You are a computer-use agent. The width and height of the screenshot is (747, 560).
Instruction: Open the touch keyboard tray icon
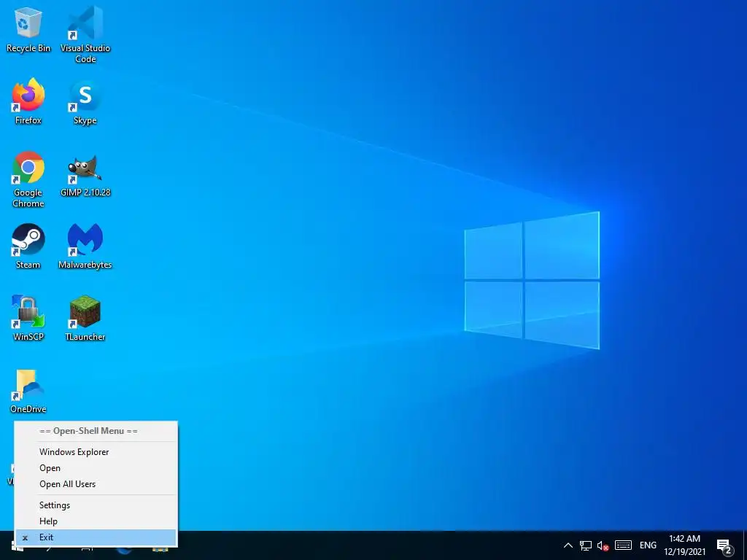pos(623,545)
